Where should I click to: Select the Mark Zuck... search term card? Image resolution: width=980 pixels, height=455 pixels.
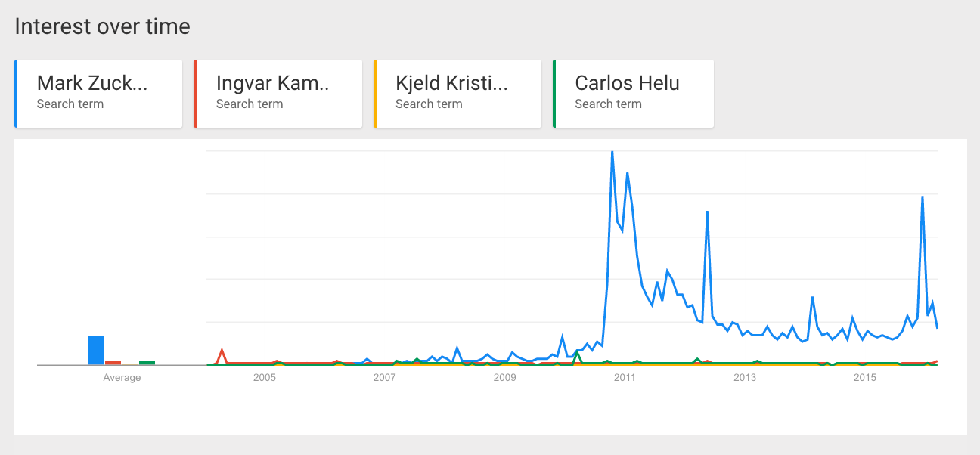(x=98, y=94)
